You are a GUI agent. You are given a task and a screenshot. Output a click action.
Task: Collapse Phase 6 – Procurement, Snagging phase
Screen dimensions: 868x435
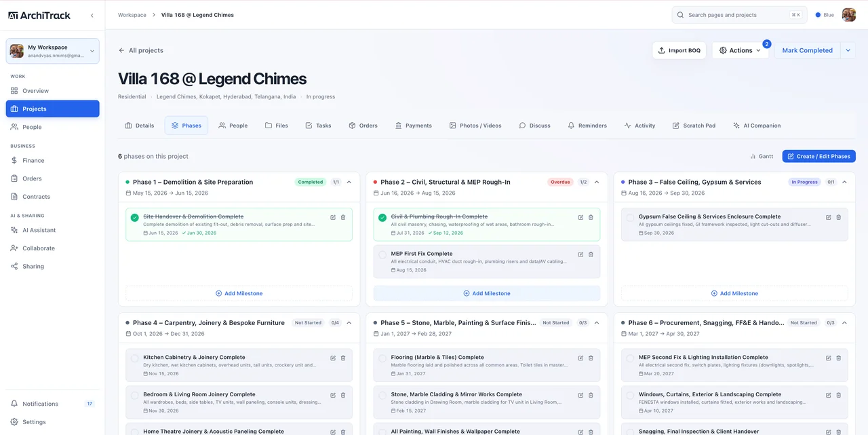click(x=844, y=323)
